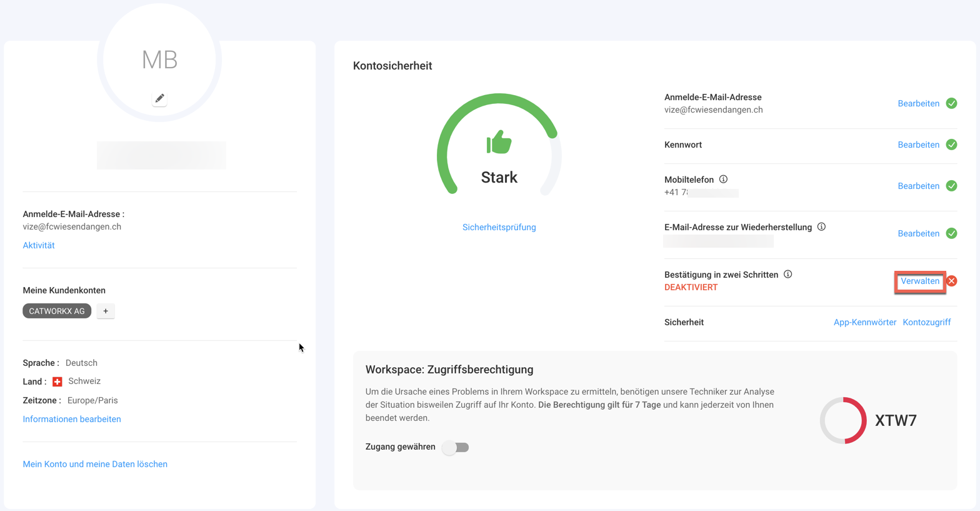980x511 pixels.
Task: Edit the Kennwort via Bearbeiten link
Action: pos(918,145)
